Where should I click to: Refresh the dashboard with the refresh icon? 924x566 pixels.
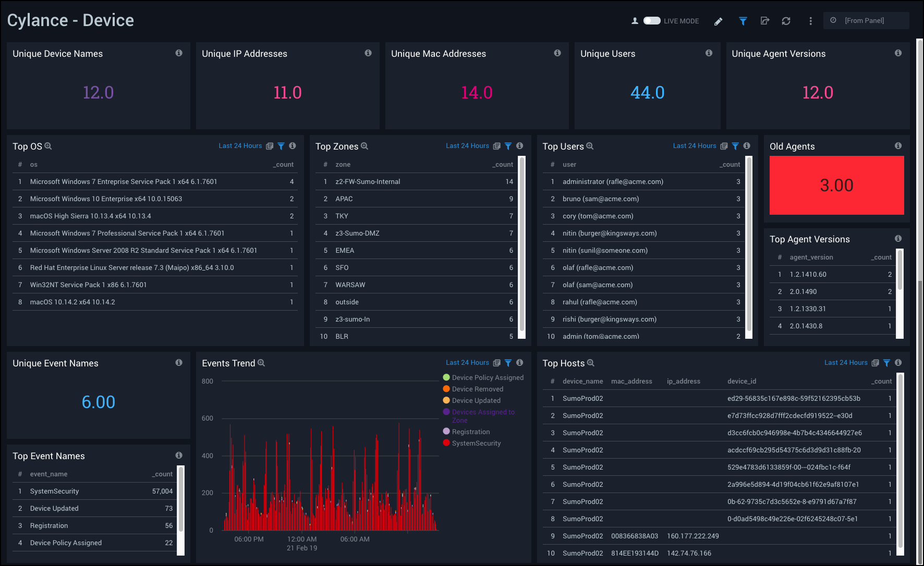(x=786, y=21)
